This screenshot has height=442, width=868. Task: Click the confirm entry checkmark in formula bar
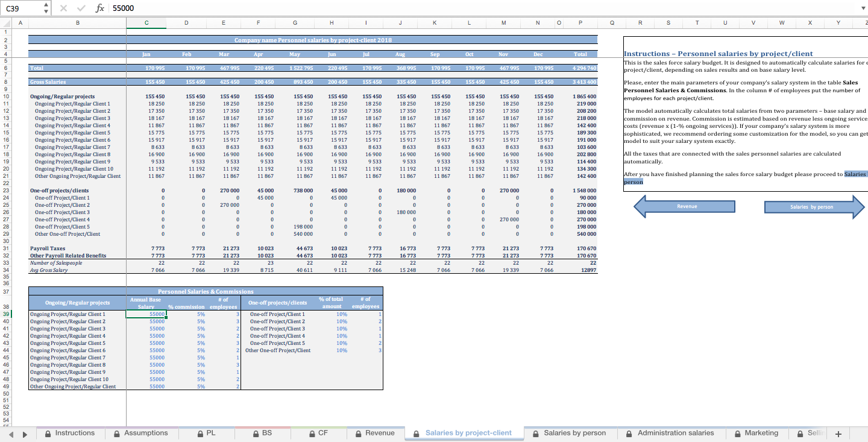click(81, 8)
